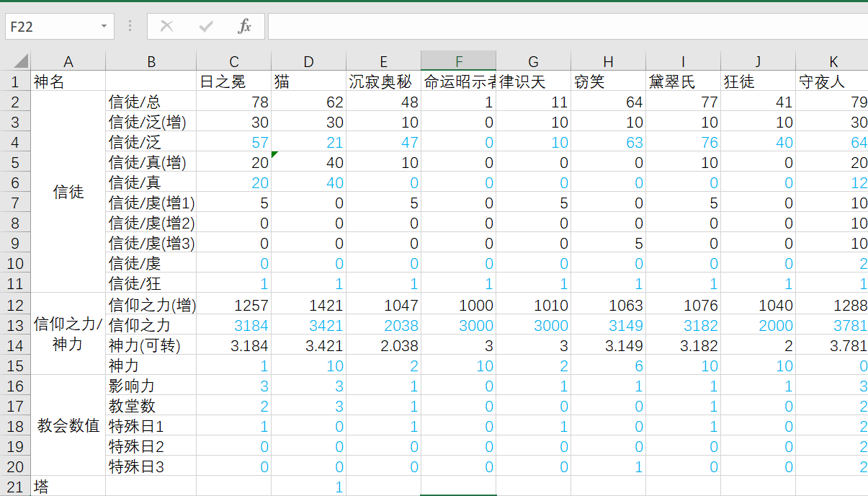
Task: Select column A header
Action: [x=68, y=61]
